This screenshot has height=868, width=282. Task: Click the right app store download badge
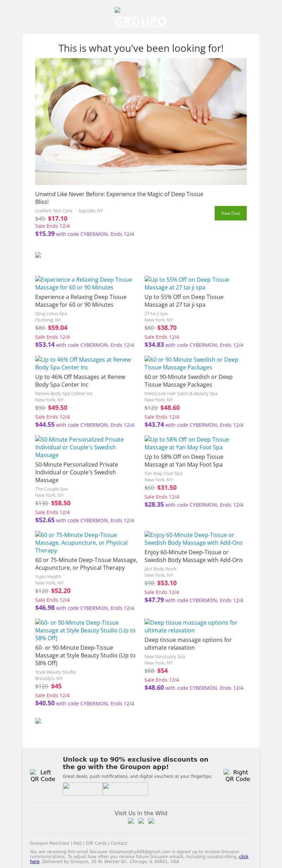[125, 789]
